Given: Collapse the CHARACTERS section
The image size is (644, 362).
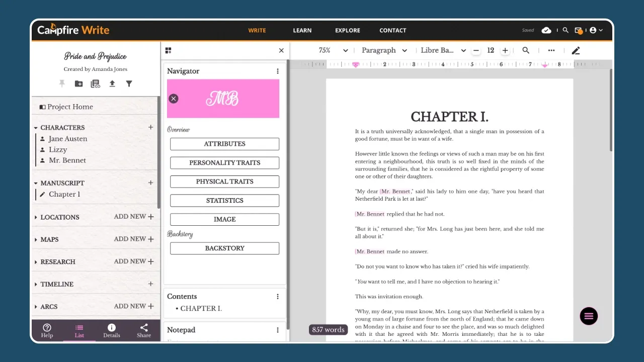Looking at the screenshot, I should 36,127.
